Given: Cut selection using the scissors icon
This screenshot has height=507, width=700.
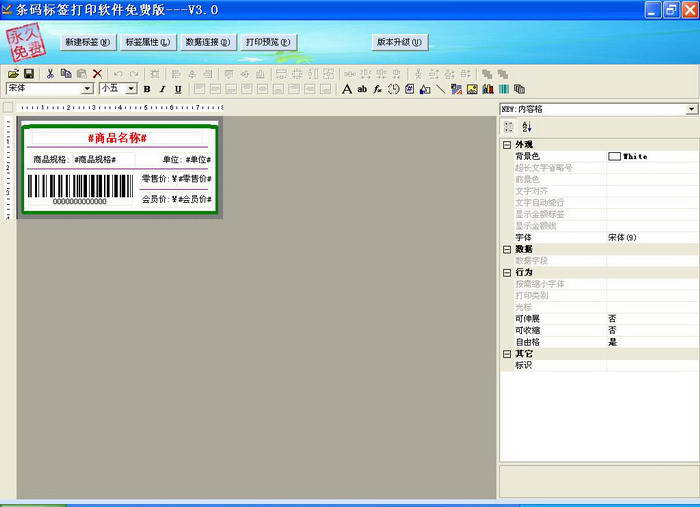Looking at the screenshot, I should (50, 74).
